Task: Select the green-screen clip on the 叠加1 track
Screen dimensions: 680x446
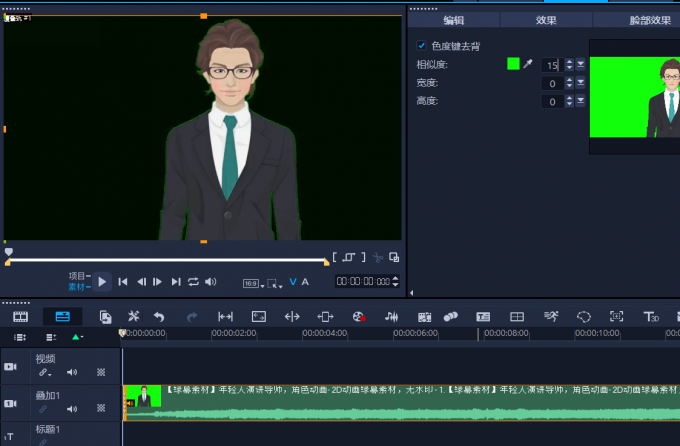Action: [x=401, y=403]
